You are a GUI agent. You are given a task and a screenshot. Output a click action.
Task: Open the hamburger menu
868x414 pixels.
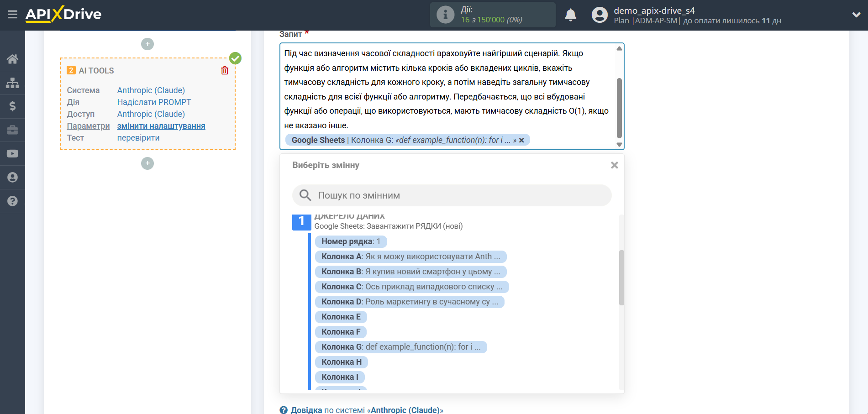(12, 15)
